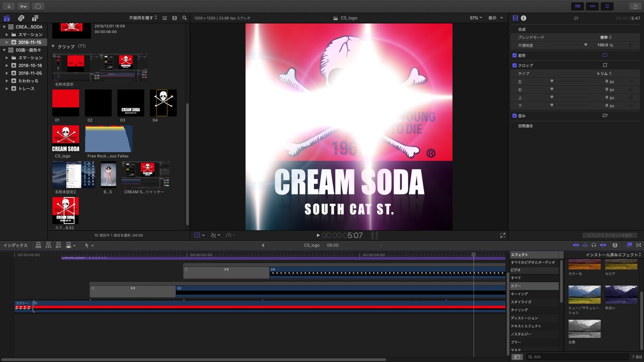Open the titles and generators sidebar
Image resolution: width=644 pixels, height=362 pixels.
tap(35, 18)
